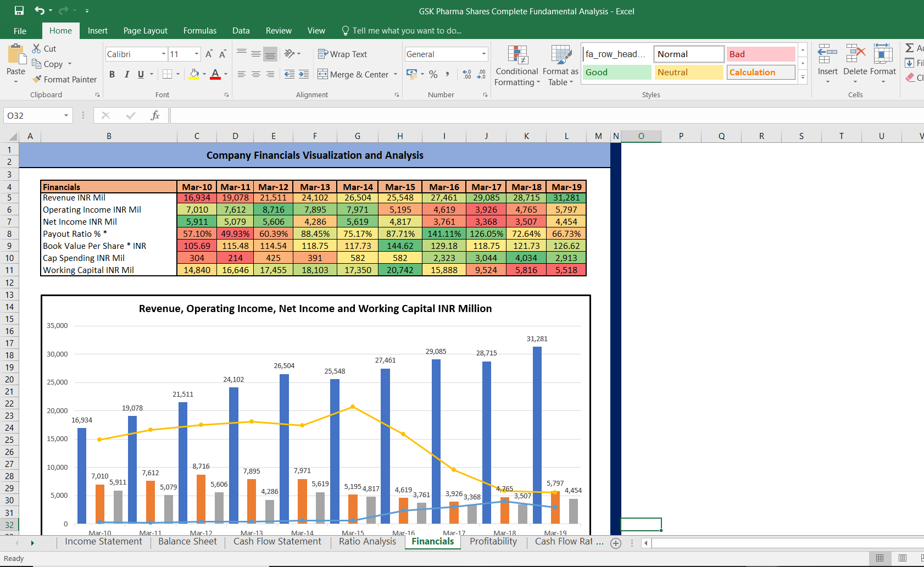Open Conditional Formatting menu
Screen dimensions: 924x567
pyautogui.click(x=517, y=65)
